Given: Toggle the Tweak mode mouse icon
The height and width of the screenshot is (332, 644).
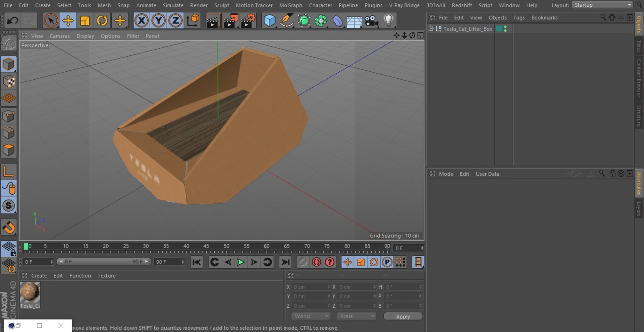Looking at the screenshot, I should click(8, 189).
